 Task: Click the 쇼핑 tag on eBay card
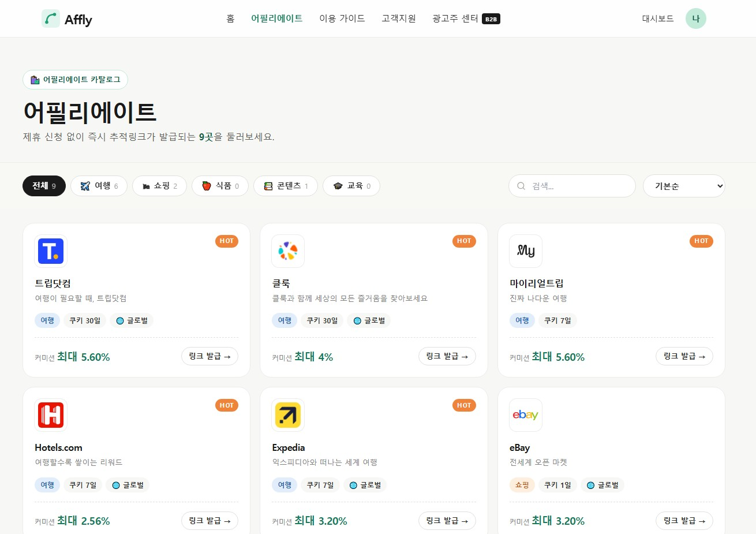(522, 485)
